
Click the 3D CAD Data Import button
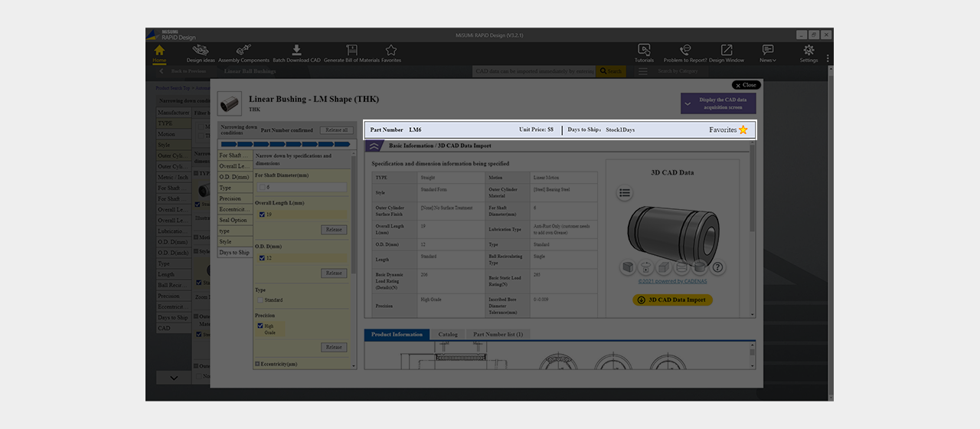(672, 300)
